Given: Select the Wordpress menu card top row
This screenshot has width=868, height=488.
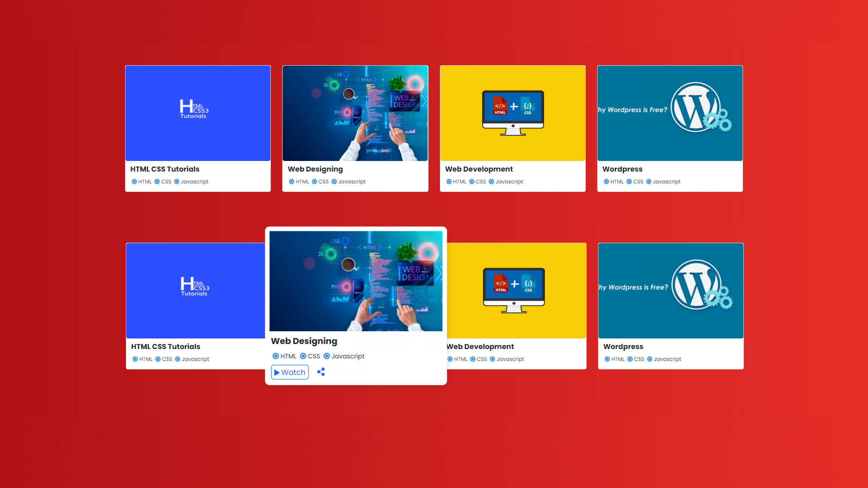Looking at the screenshot, I should point(670,128).
